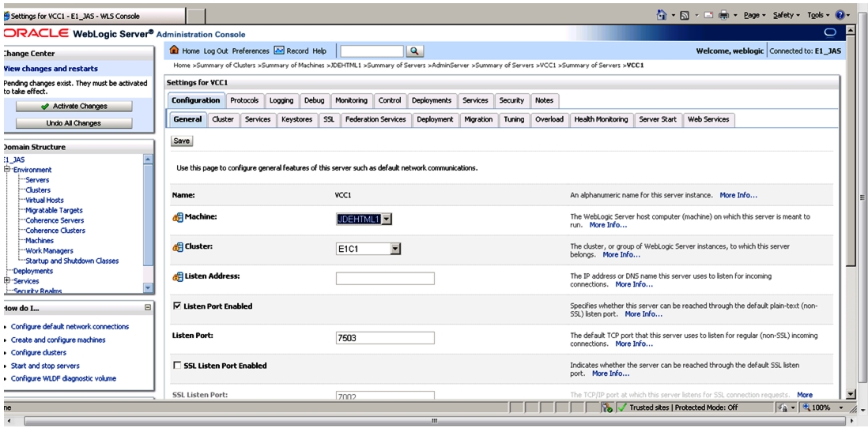Image resolution: width=868 pixels, height=443 pixels.
Task: Click the Record icon in console toolbar
Action: (x=278, y=51)
